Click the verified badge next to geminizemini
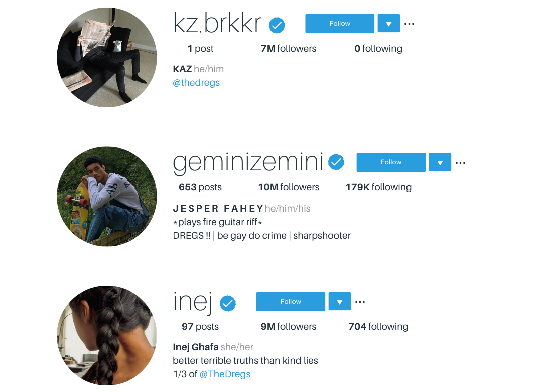The width and height of the screenshot is (542, 392). [x=336, y=162]
